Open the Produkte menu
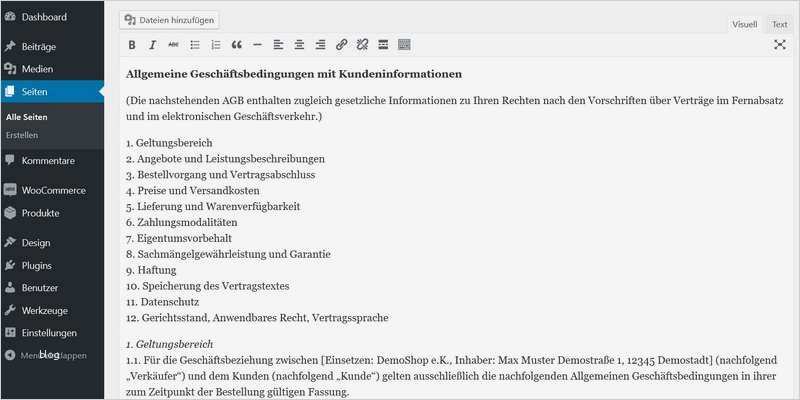Viewport: 800px width, 400px height. (x=40, y=213)
